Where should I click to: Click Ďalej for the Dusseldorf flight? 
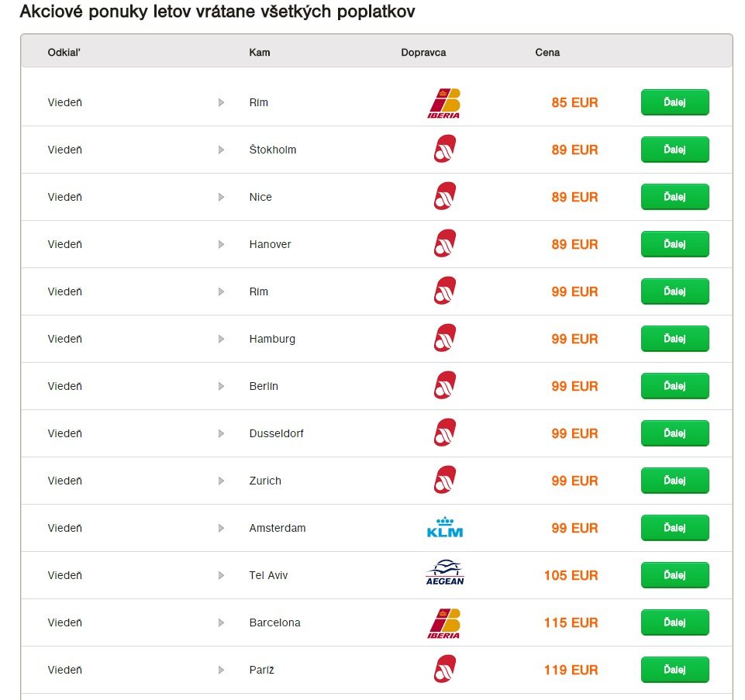(674, 433)
